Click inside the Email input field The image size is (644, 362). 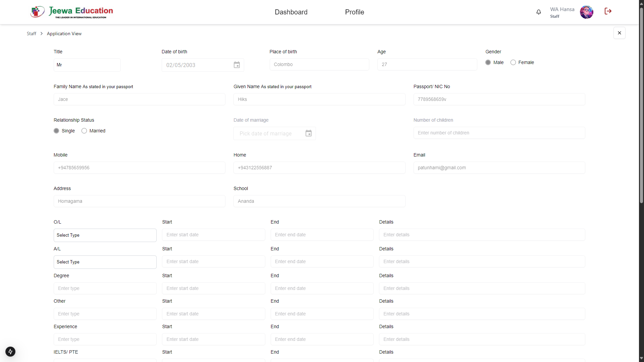pyautogui.click(x=499, y=168)
